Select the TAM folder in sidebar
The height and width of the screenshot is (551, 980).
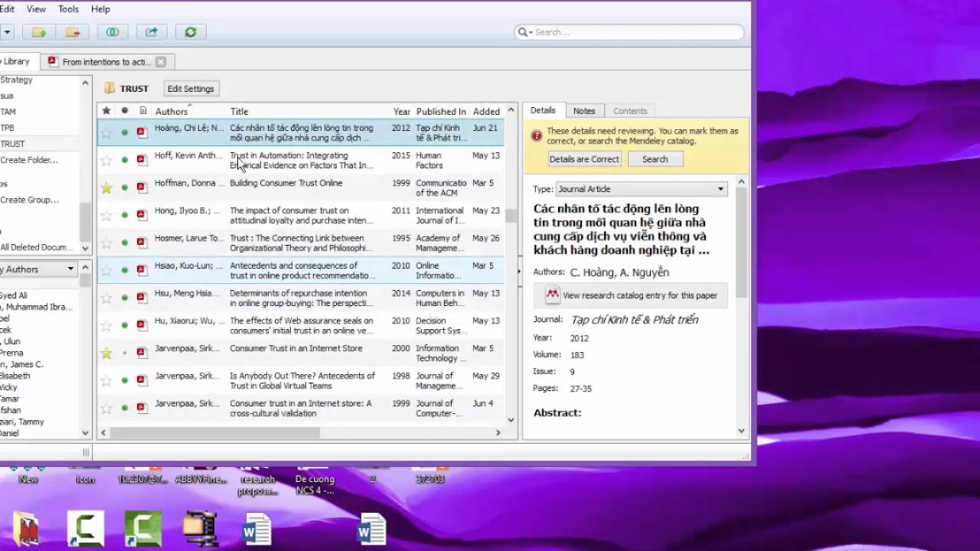pos(8,112)
